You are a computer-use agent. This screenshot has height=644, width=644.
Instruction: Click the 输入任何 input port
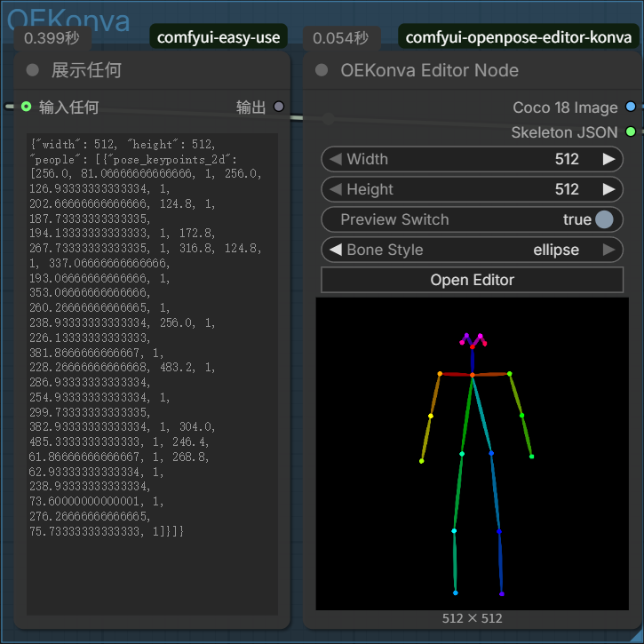pos(27,107)
